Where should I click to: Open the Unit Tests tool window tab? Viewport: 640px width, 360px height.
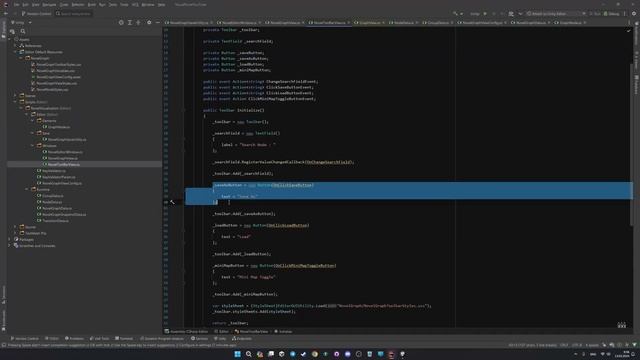click(x=100, y=338)
